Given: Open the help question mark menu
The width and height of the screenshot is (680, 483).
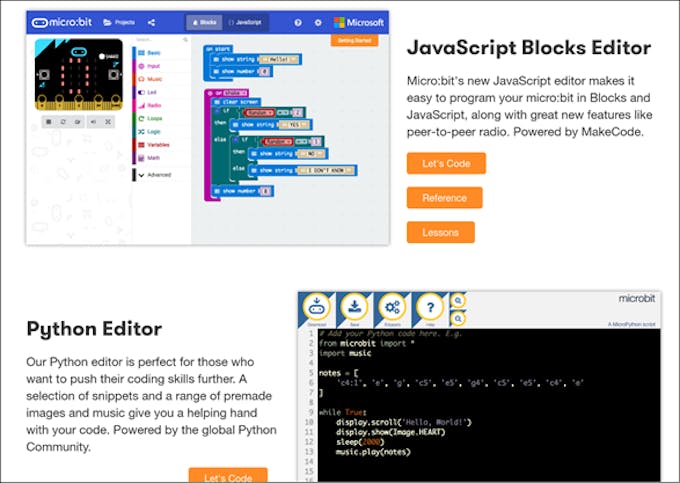Looking at the screenshot, I should 298,23.
